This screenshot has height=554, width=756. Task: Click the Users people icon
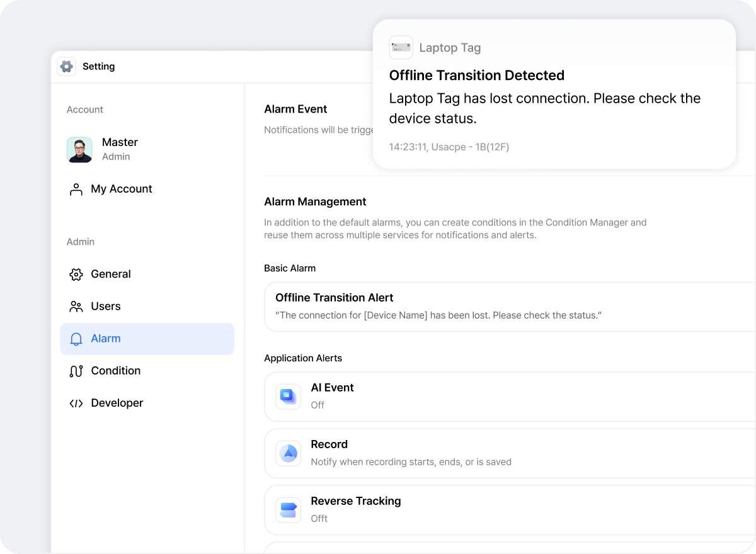(x=76, y=307)
